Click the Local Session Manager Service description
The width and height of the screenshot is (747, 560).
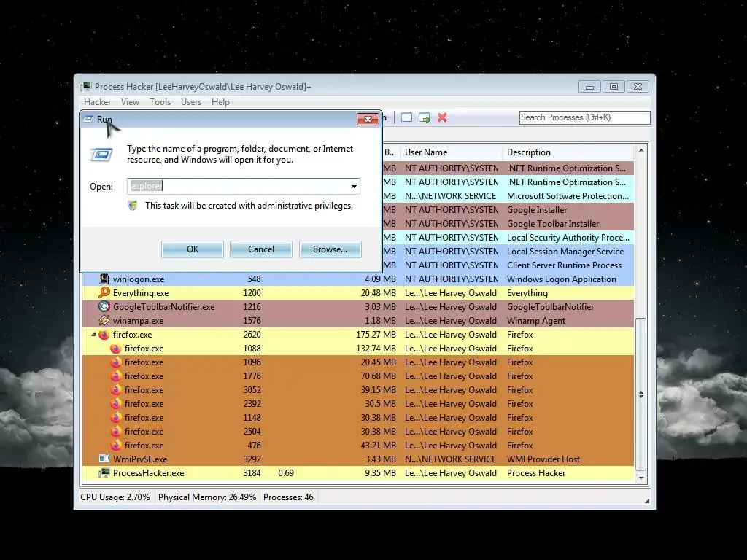[x=565, y=251]
